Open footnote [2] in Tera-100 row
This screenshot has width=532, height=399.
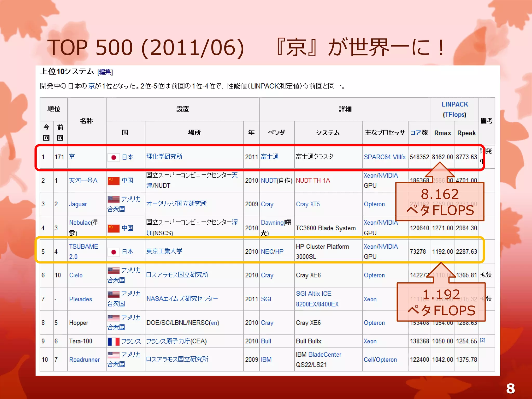(x=482, y=340)
